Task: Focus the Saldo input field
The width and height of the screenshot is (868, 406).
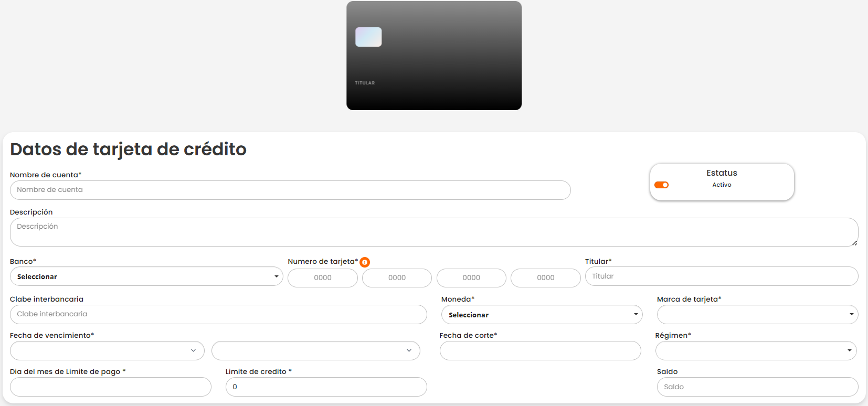Action: pyautogui.click(x=757, y=387)
